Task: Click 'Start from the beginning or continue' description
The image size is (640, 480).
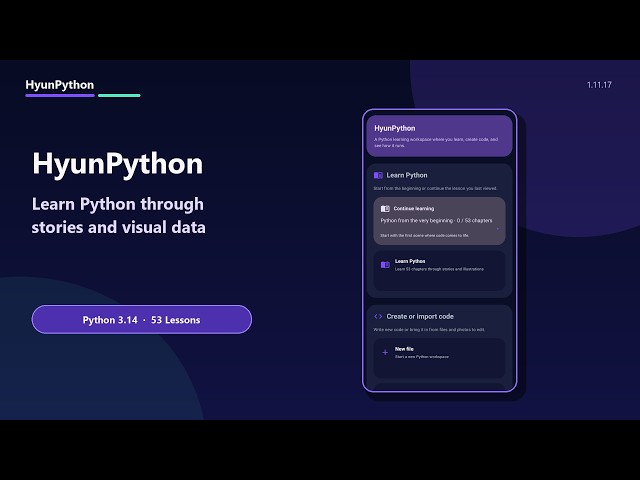Action: coord(435,189)
